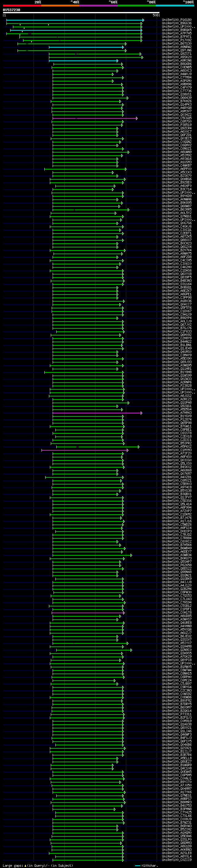Open hit UniRef100_B9GG36

point(176,23)
